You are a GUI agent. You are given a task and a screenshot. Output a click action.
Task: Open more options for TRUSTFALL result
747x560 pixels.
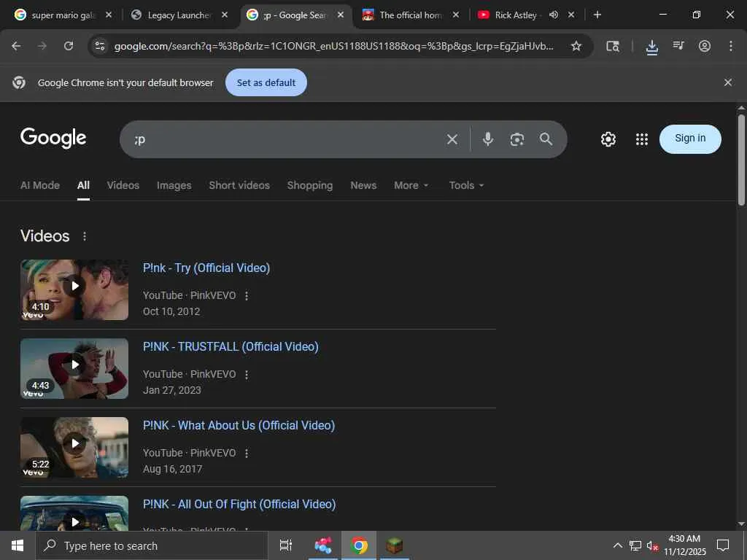pos(247,375)
